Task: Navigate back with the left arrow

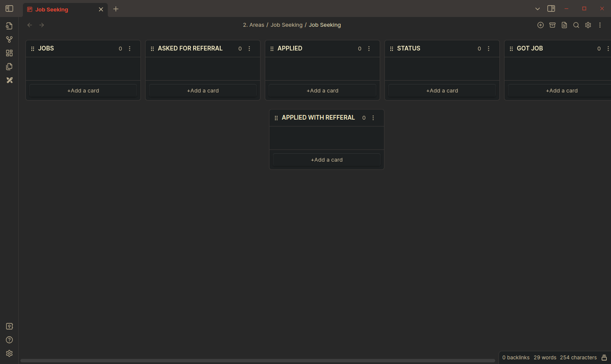Action: pyautogui.click(x=30, y=25)
